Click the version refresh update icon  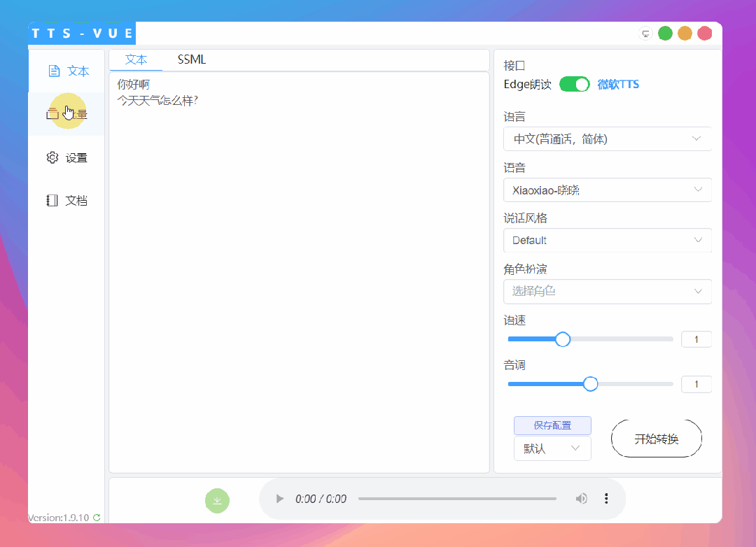[x=97, y=518]
